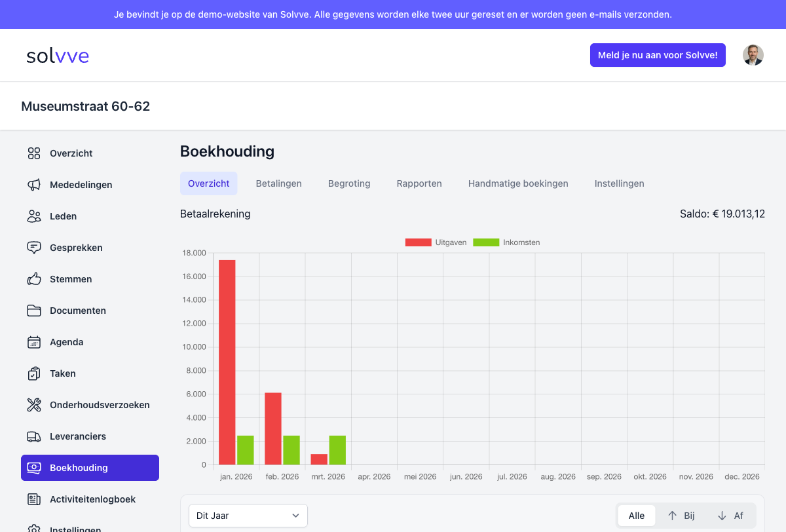Click the Leveranciers truck icon
786x532 pixels.
pyautogui.click(x=34, y=436)
